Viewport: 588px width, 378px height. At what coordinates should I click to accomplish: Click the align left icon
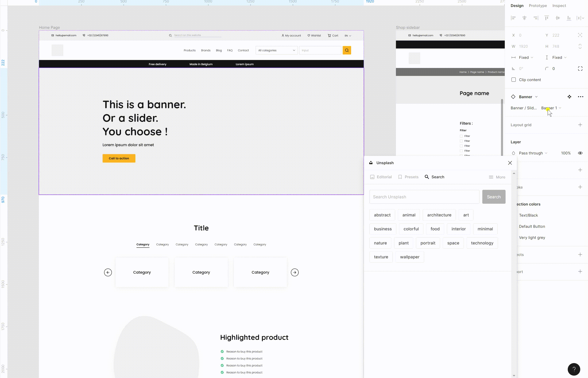click(x=513, y=18)
